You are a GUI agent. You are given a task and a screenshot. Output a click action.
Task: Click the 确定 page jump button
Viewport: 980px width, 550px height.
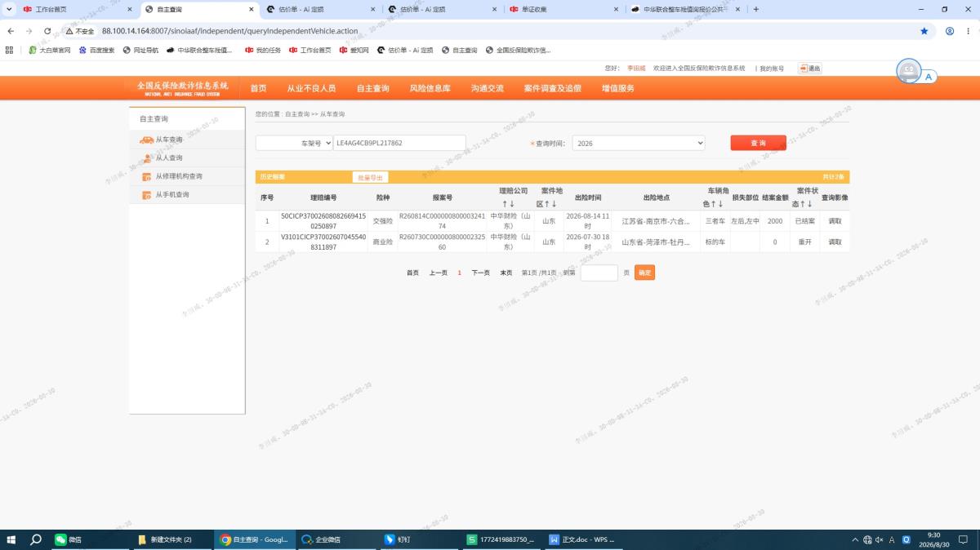pos(644,273)
